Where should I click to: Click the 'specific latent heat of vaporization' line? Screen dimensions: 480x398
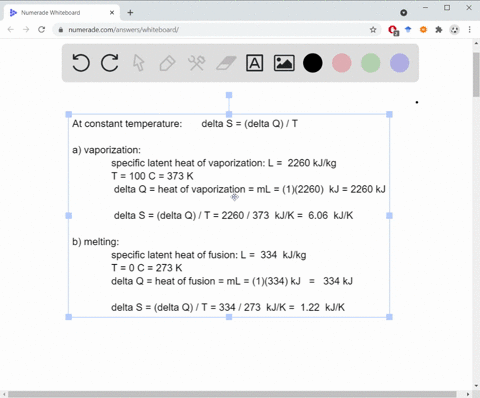(x=224, y=163)
